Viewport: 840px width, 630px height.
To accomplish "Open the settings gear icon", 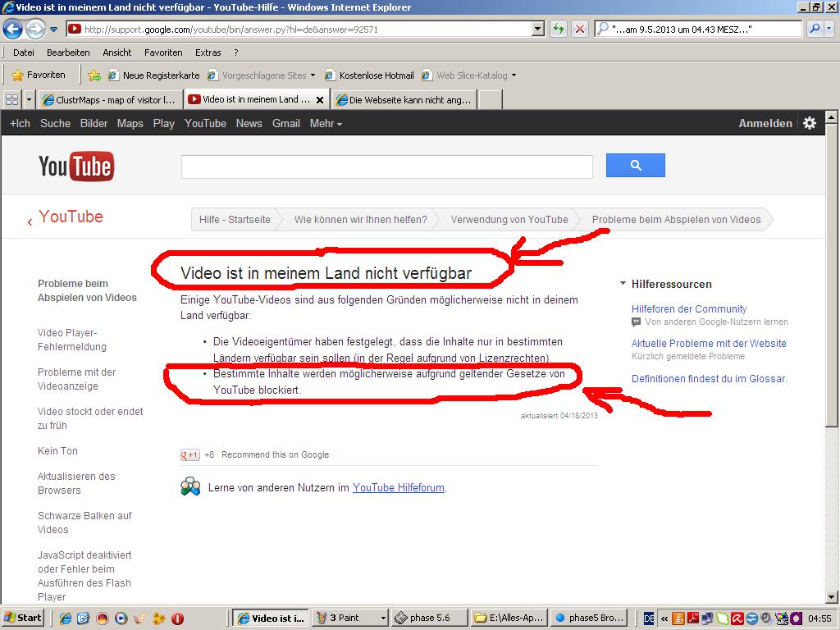I will point(810,123).
